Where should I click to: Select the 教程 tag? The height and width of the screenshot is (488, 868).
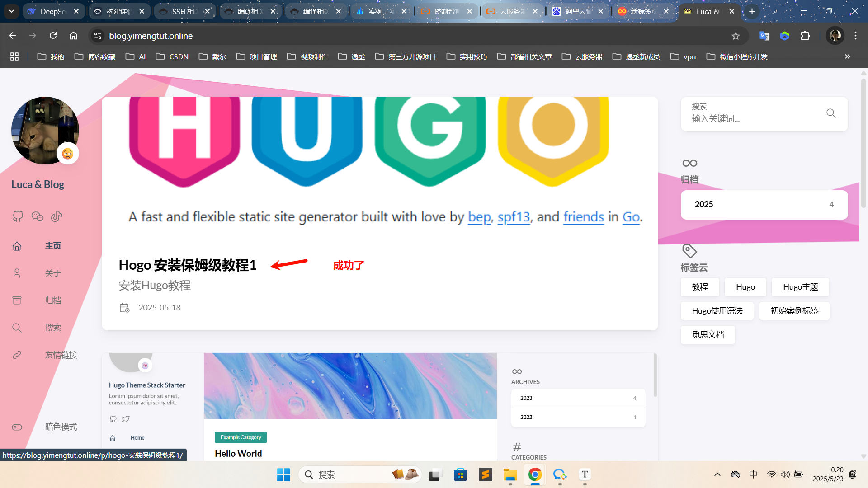pyautogui.click(x=700, y=287)
